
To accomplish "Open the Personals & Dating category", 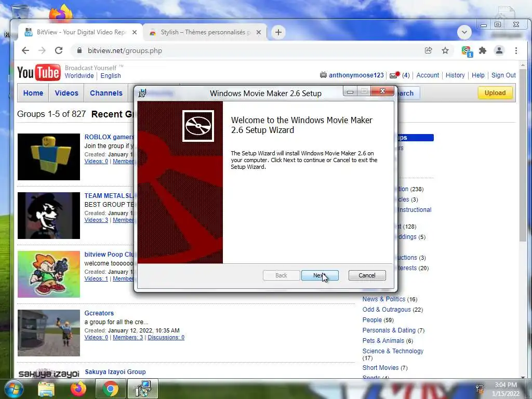I will [389, 330].
